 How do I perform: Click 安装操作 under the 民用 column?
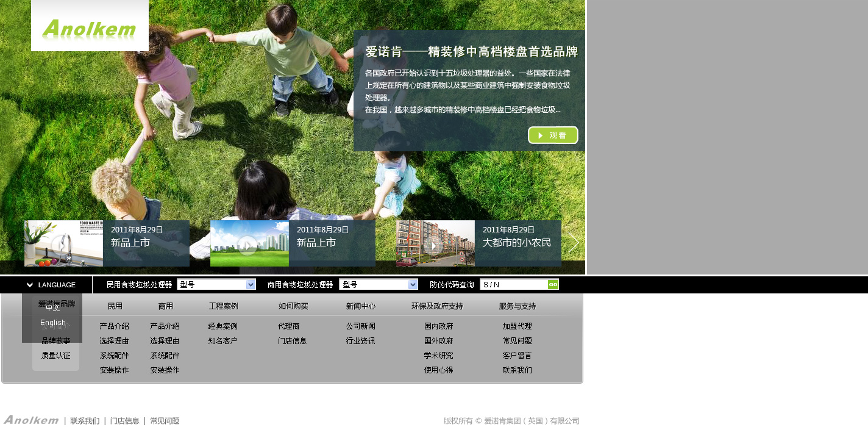(115, 370)
